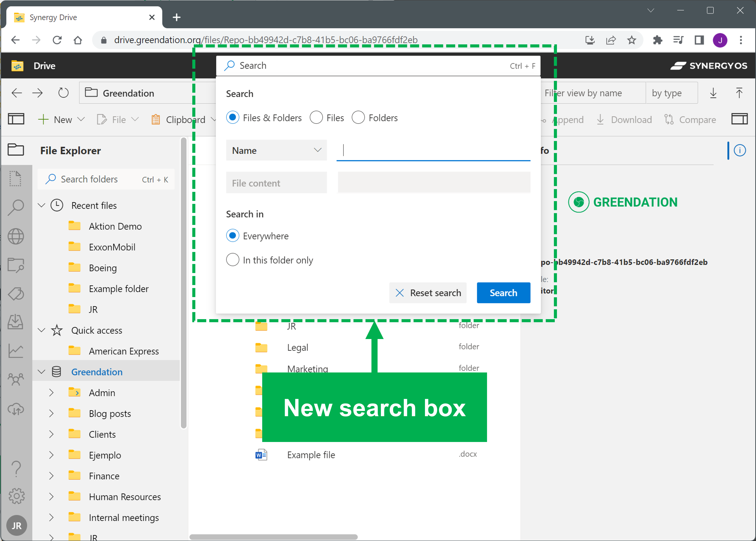This screenshot has width=756, height=541.
Task: Click the Search folders field
Action: [106, 179]
